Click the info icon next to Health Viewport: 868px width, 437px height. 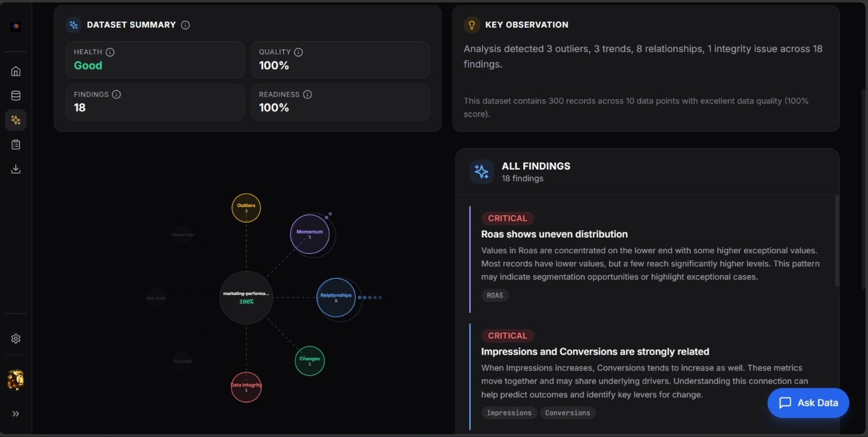pyautogui.click(x=110, y=52)
